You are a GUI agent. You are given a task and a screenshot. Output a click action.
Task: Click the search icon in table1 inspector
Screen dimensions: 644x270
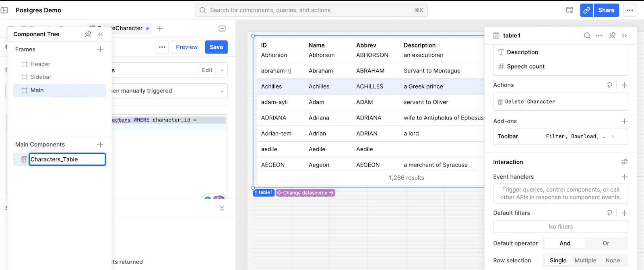(x=587, y=36)
